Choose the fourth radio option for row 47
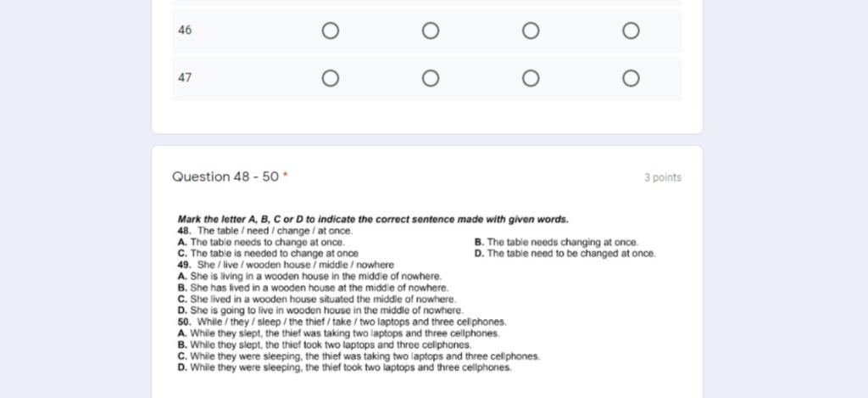Image resolution: width=868 pixels, height=398 pixels. pyautogui.click(x=631, y=79)
